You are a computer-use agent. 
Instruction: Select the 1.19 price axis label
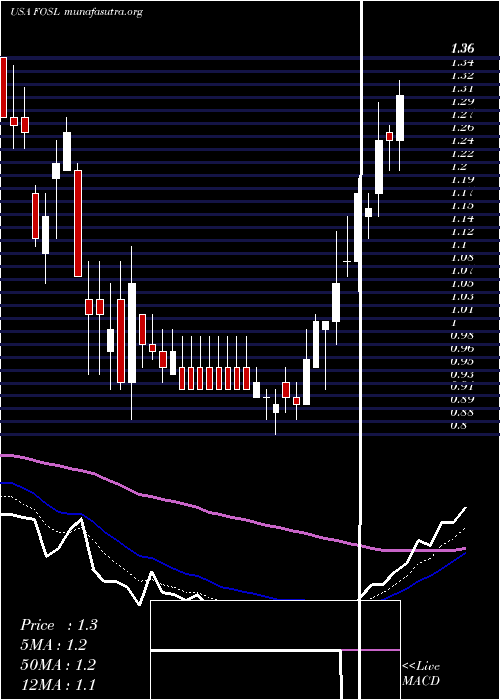[x=463, y=179]
